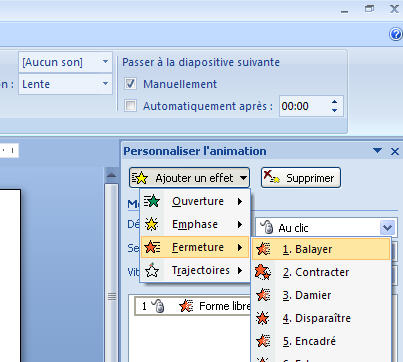Viewport: 403px width, 362px height.
Task: Click the star icon beside Contracter
Action: click(x=263, y=272)
